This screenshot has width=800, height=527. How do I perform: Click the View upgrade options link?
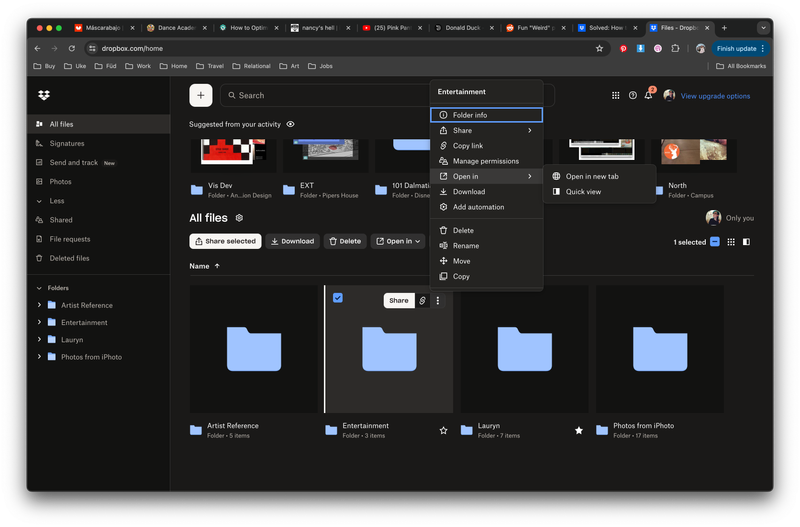715,96
